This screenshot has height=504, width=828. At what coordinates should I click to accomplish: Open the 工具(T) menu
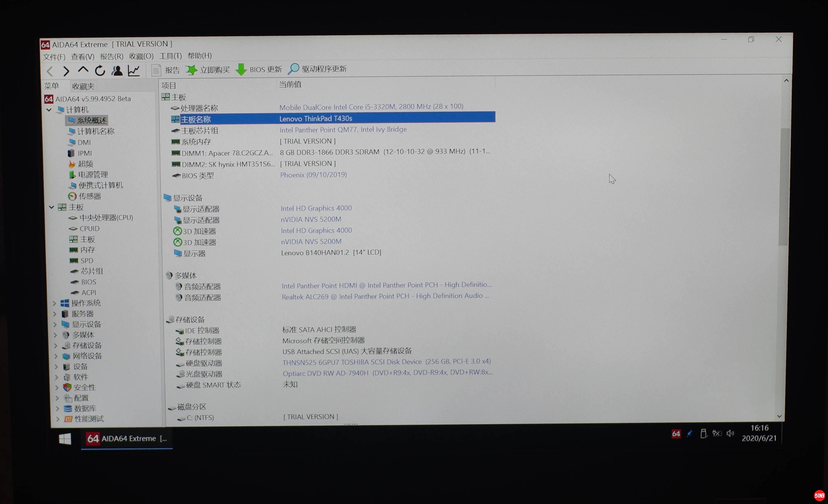pos(170,56)
